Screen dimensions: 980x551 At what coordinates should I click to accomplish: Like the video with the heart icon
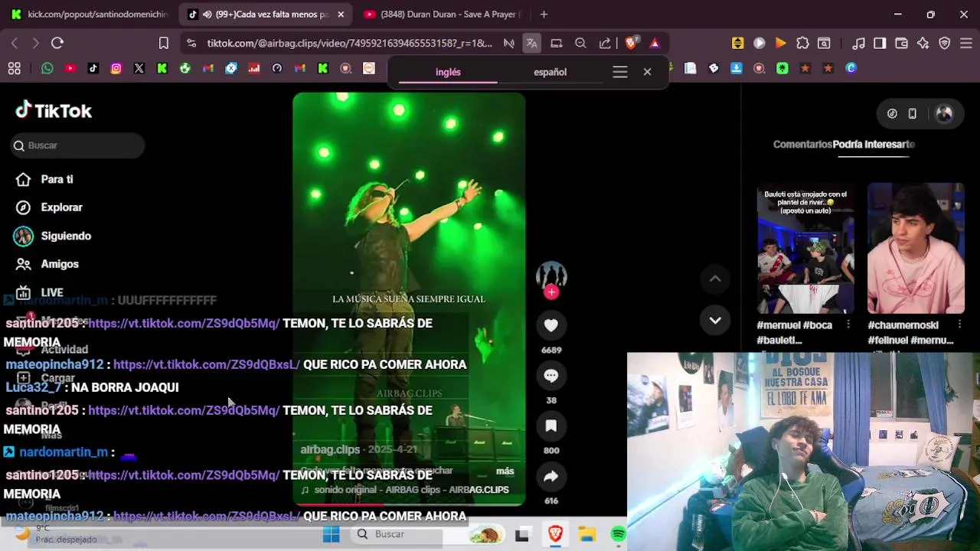550,325
